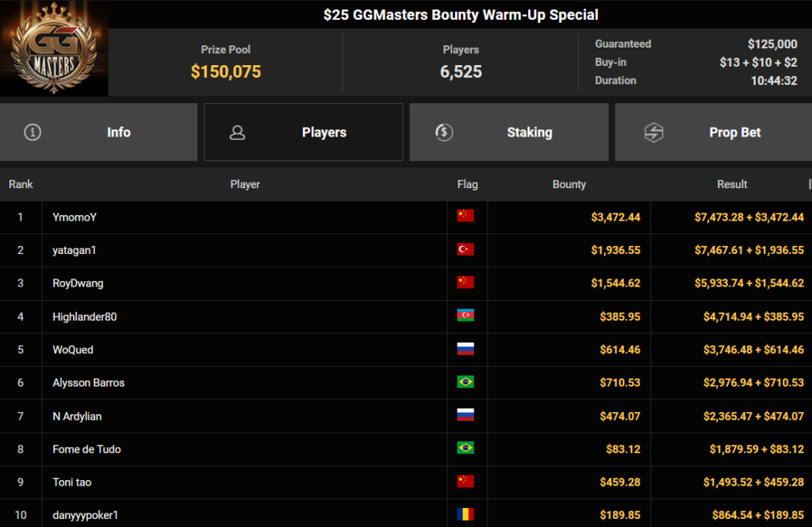Click the Players tab's person icon
The image size is (812, 527).
tap(237, 133)
